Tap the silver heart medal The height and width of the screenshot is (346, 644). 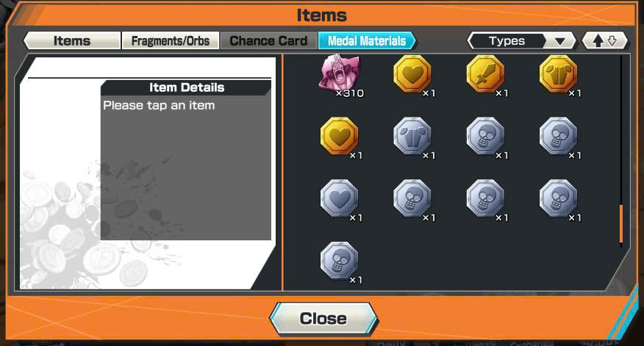(x=339, y=198)
